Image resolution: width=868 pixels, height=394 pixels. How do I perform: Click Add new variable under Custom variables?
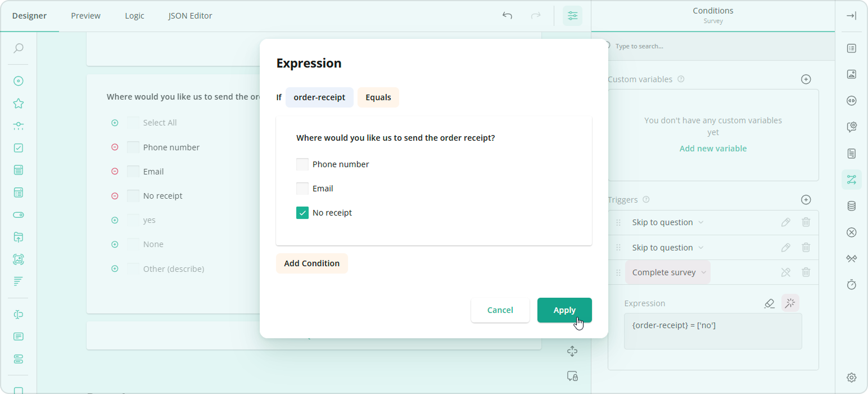[713, 148]
